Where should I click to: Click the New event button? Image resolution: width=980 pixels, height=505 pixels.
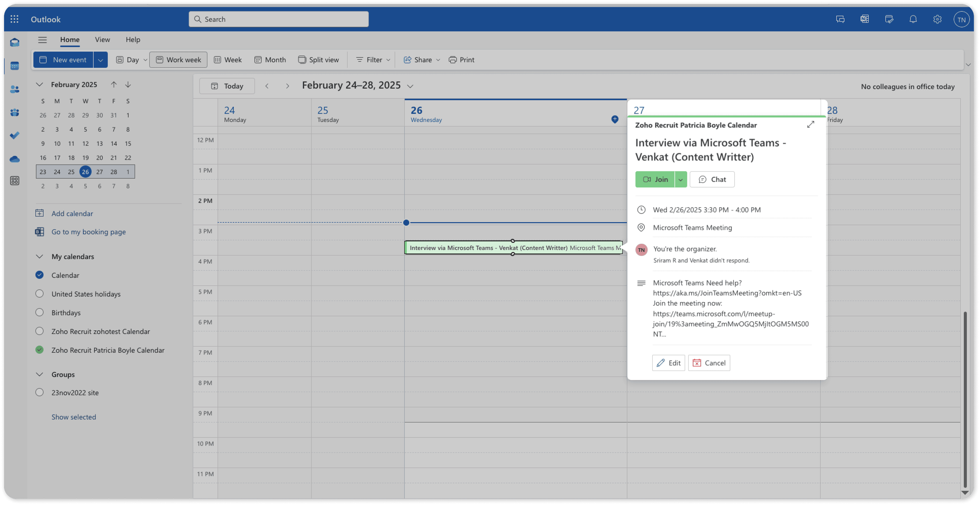coord(63,60)
